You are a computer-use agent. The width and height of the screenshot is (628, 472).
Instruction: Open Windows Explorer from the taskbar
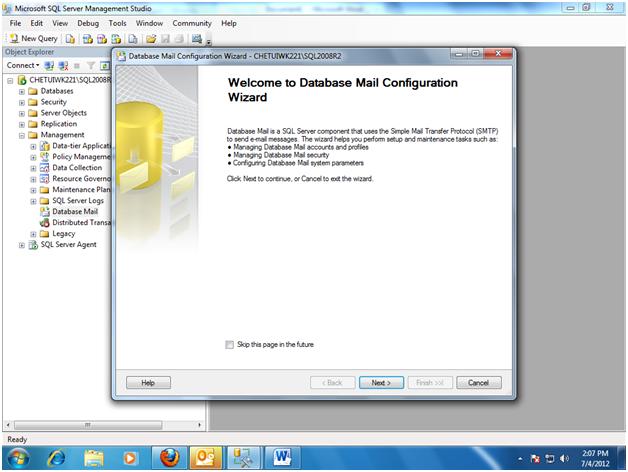click(94, 458)
